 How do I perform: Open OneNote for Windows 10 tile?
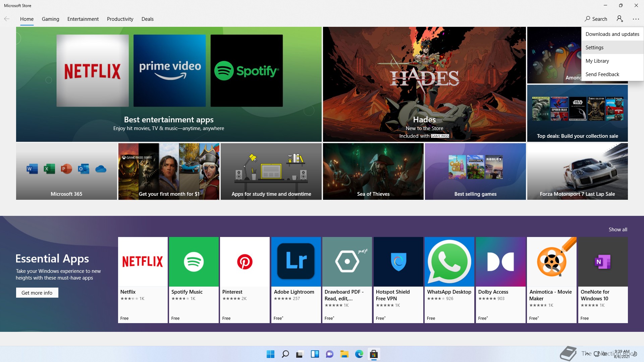(603, 280)
